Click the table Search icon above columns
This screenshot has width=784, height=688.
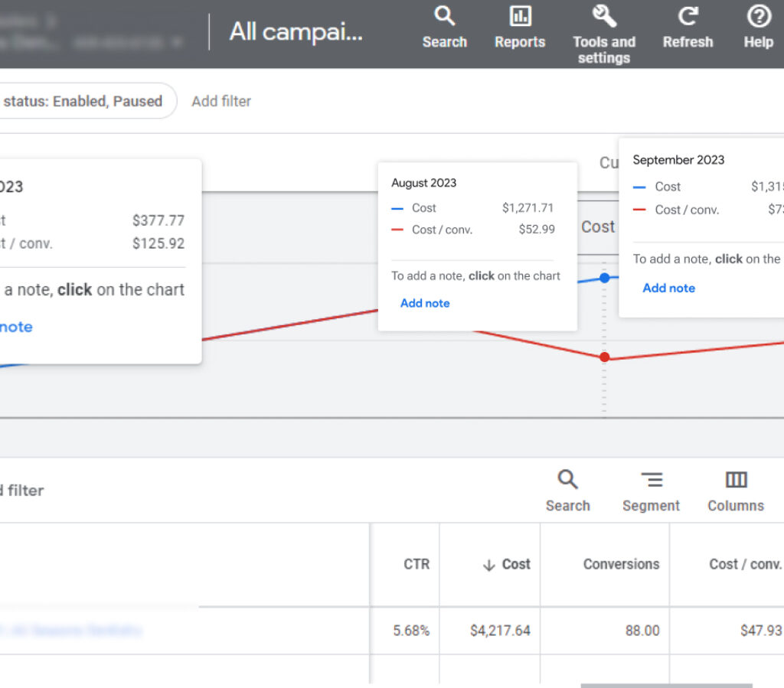click(x=567, y=481)
